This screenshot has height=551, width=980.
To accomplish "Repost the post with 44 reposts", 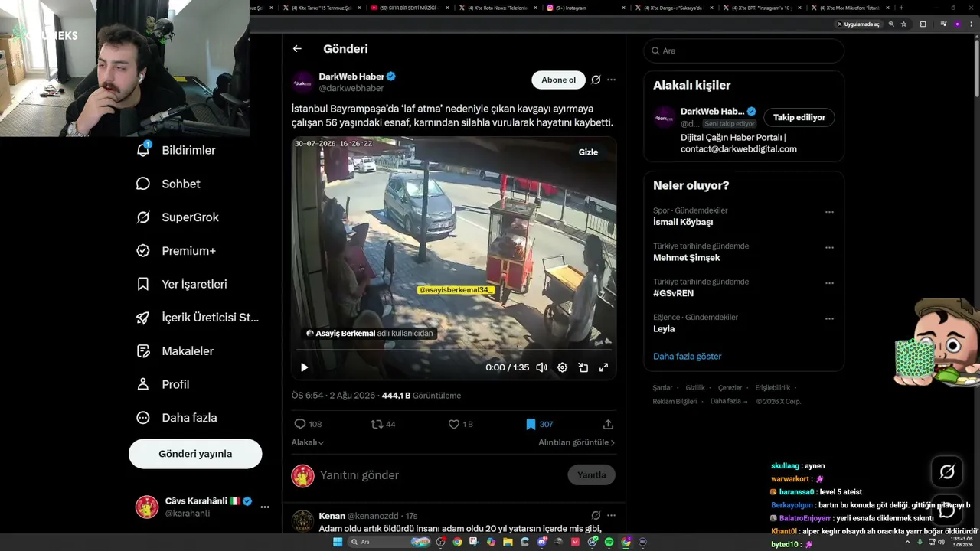I will 376,424.
